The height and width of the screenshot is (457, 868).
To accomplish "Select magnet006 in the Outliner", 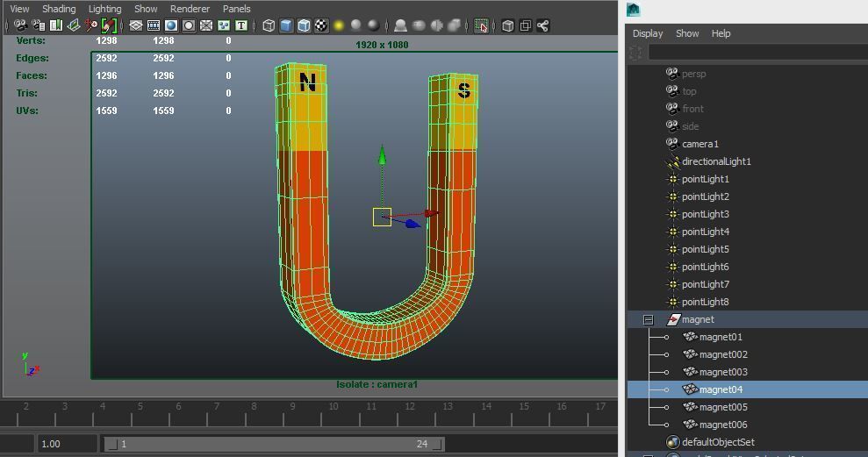I will coord(723,425).
